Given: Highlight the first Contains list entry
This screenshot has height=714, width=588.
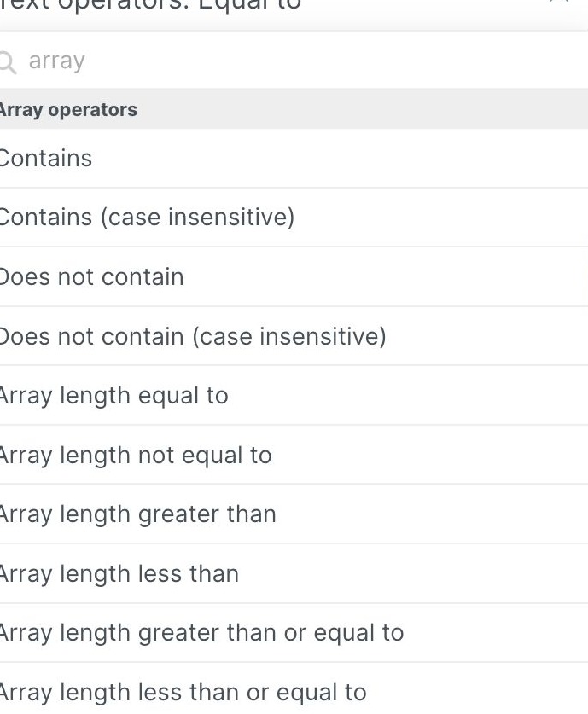Looking at the screenshot, I should 46,159.
